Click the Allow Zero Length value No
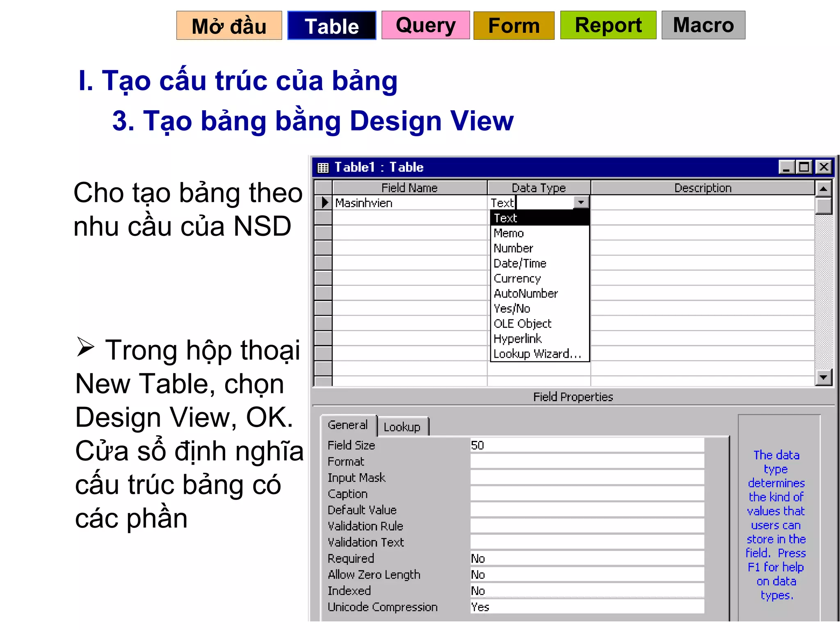Viewport: 840px width, 630px height. coord(587,575)
